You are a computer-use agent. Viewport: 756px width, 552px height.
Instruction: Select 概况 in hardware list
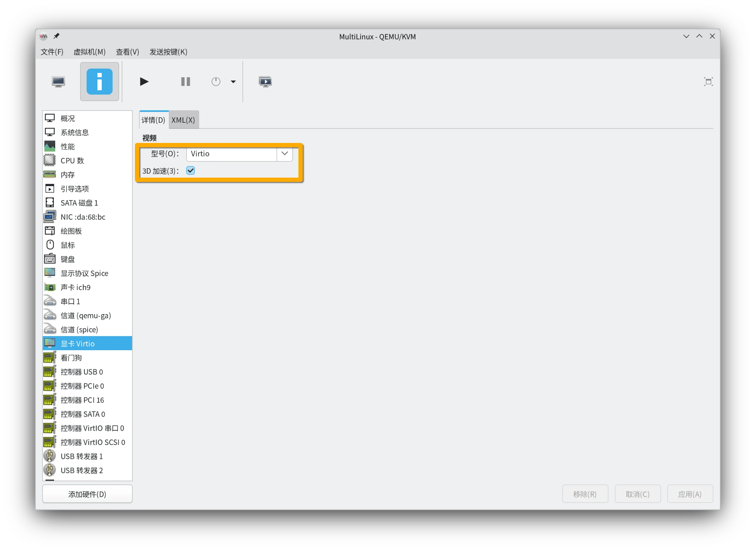click(87, 118)
